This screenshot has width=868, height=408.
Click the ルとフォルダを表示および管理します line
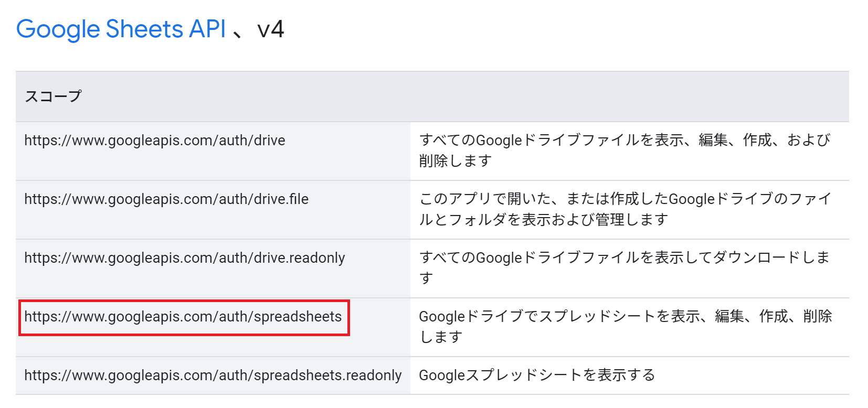point(543,219)
